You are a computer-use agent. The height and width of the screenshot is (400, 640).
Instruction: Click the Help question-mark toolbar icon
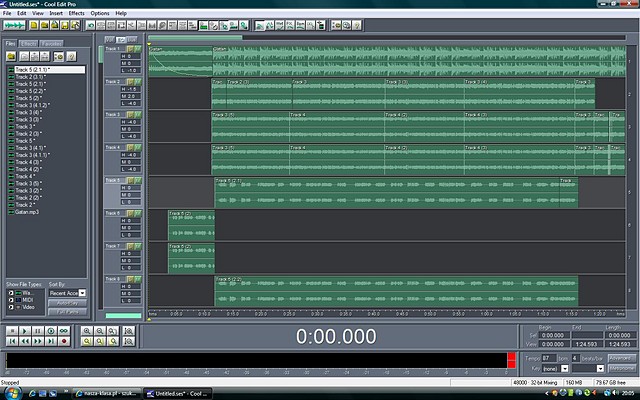pyautogui.click(x=357, y=25)
